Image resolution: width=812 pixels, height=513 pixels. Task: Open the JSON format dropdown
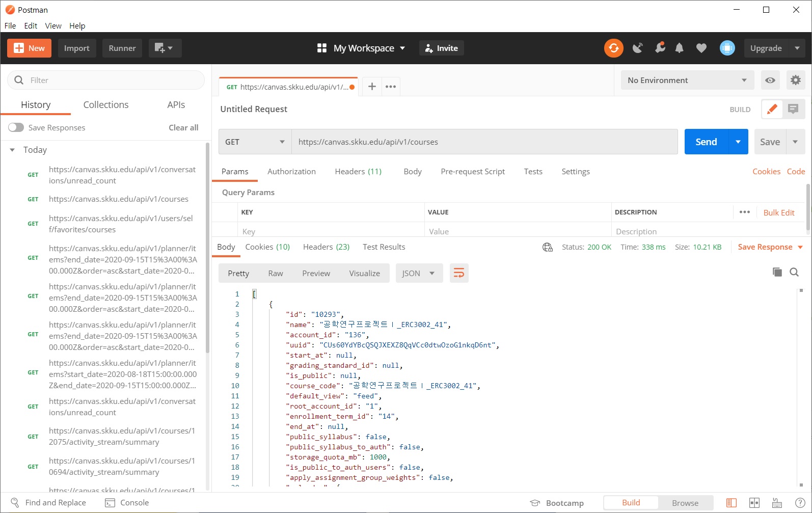tap(419, 273)
